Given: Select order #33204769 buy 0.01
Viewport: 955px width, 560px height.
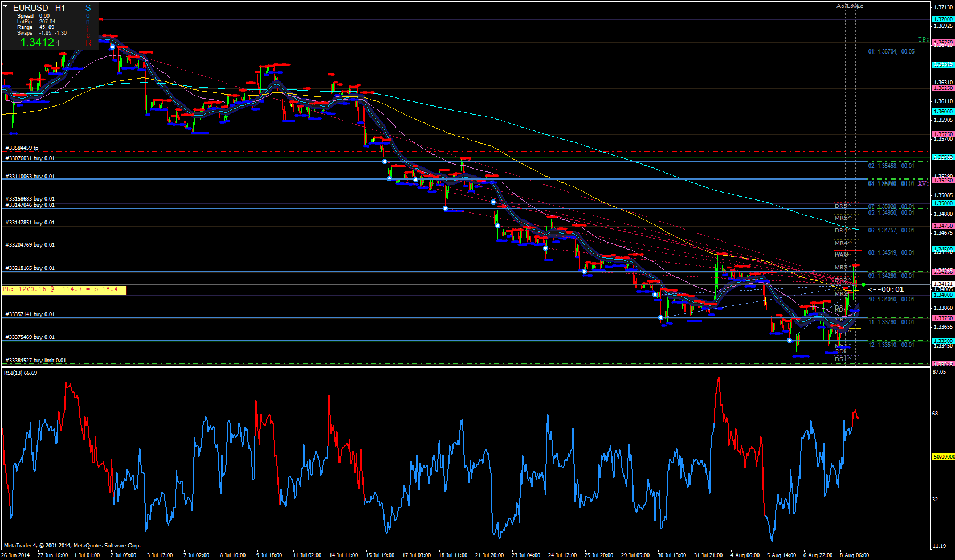Looking at the screenshot, I should [x=30, y=245].
